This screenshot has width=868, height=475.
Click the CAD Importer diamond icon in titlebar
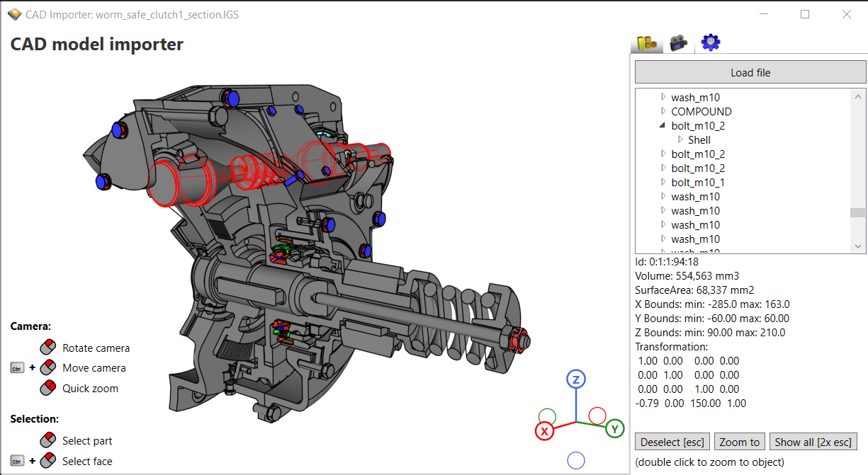(x=13, y=13)
